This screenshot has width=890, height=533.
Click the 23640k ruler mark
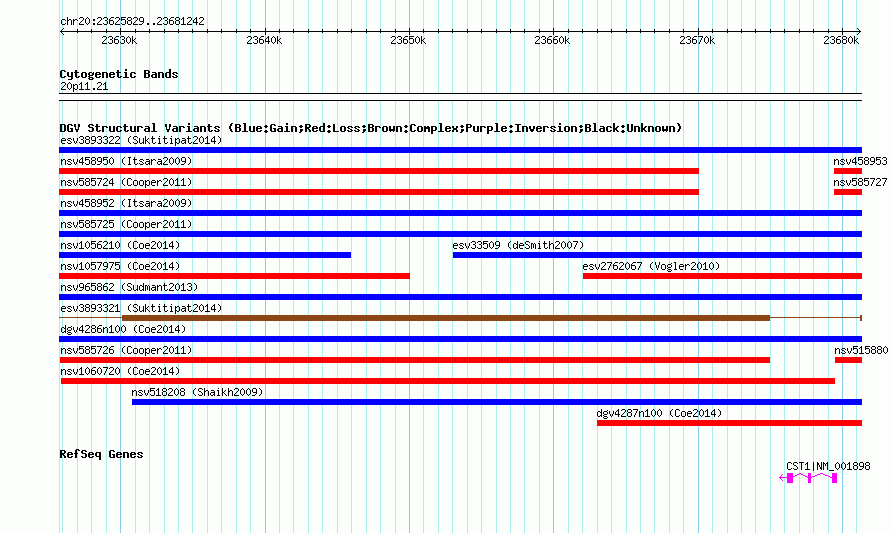[x=264, y=40]
